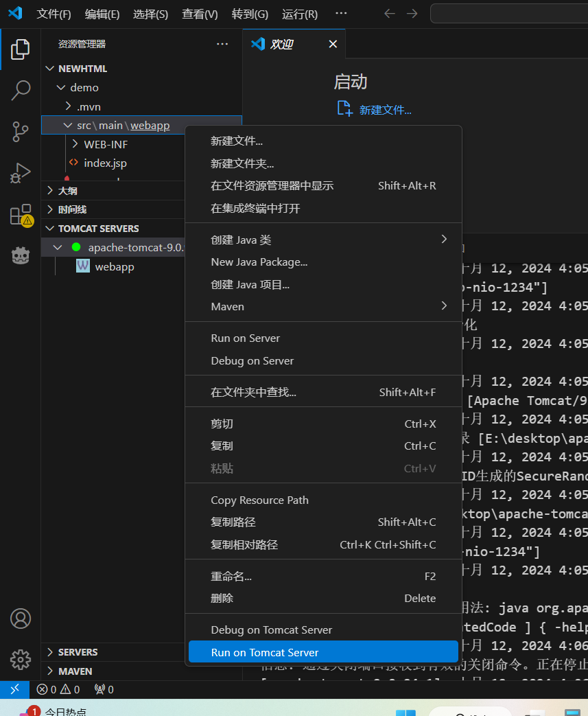Expand the SERVERS section
The width and height of the screenshot is (588, 716).
click(x=50, y=652)
